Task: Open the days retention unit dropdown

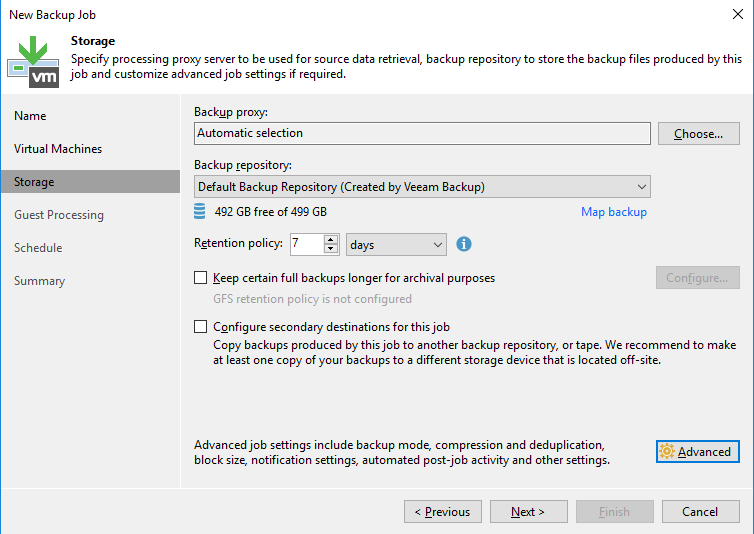Action: [396, 245]
